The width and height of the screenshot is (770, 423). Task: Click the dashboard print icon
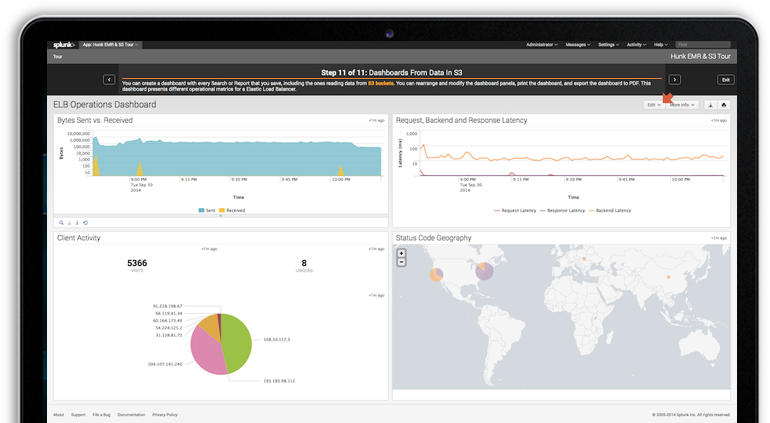click(x=723, y=105)
